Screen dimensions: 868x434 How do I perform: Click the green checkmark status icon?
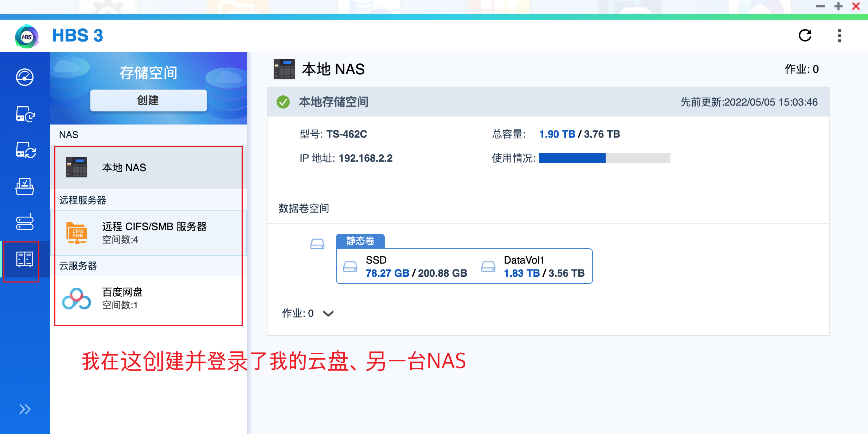(284, 102)
